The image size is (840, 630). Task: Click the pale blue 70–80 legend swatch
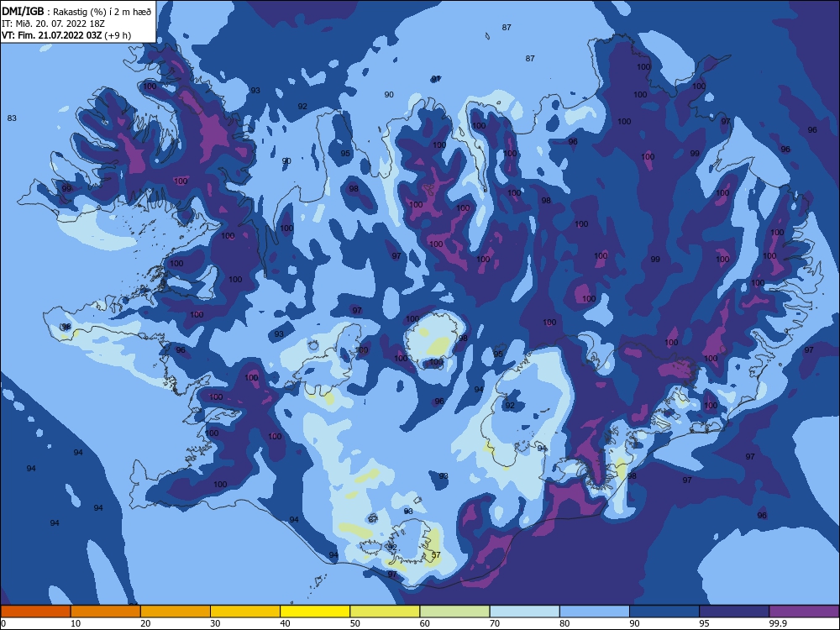pyautogui.click(x=524, y=612)
